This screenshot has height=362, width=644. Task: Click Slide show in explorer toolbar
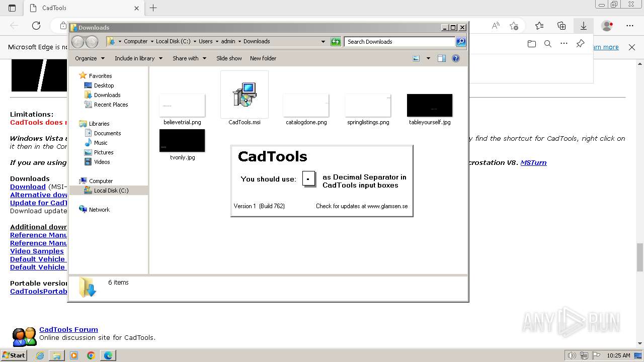coord(229,58)
